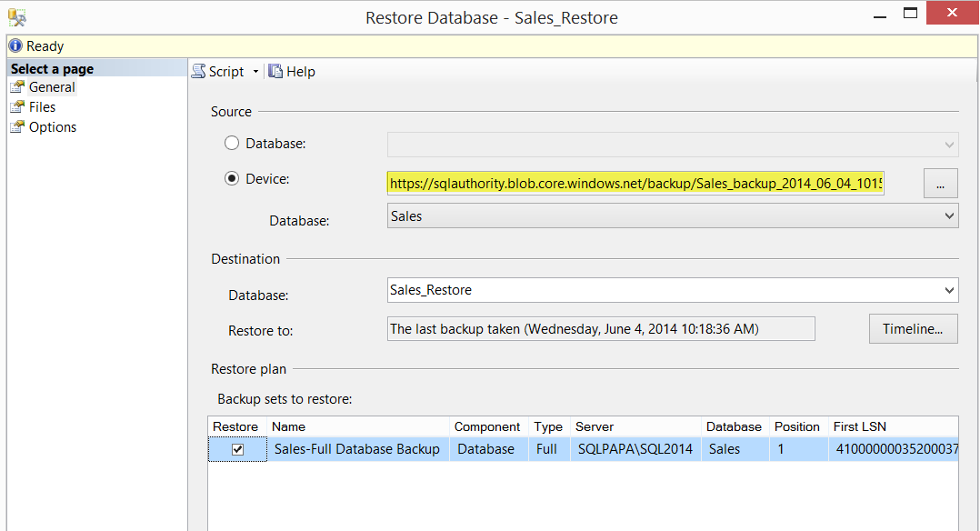Click the 'Select a page' header
This screenshot has width=980, height=531.
(x=97, y=68)
